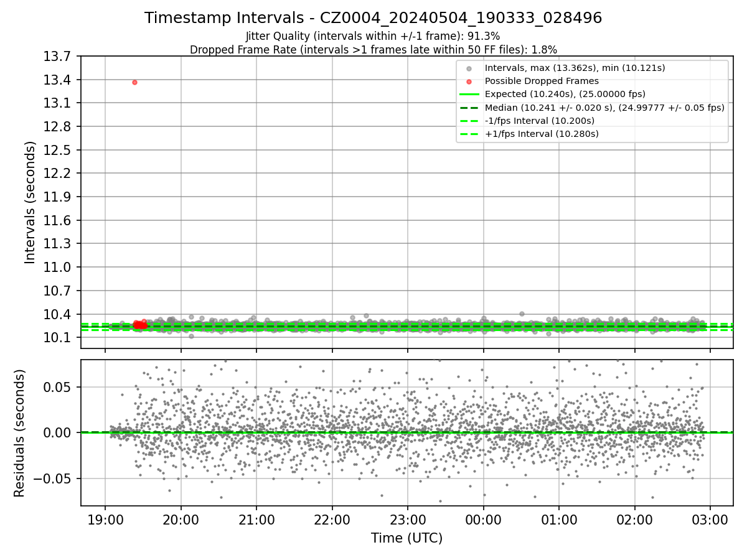The image size is (747, 560).
Task: Click the '13.1' y-axis tick label
Action: coord(57,103)
